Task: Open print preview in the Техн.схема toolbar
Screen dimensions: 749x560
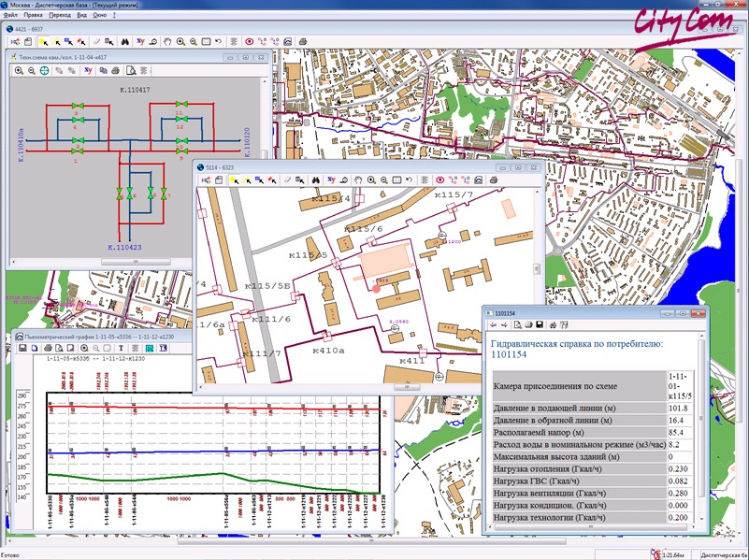Action: 130,71
